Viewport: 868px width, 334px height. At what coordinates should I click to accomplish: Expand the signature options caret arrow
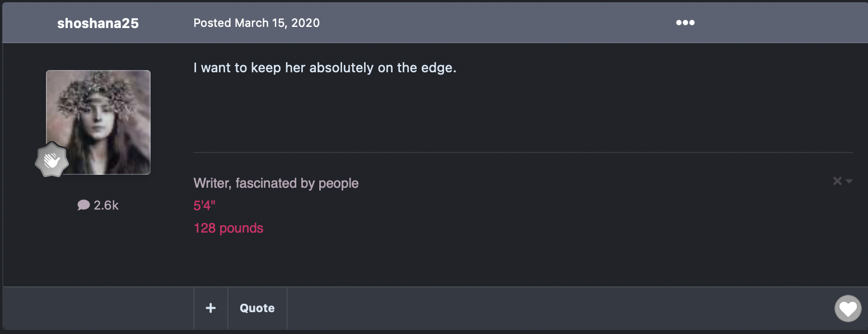coord(849,181)
